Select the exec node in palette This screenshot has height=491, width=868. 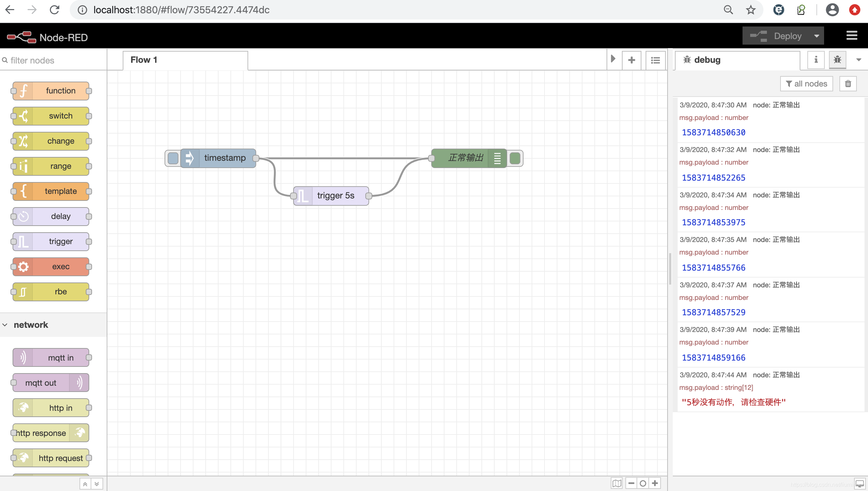pos(51,267)
